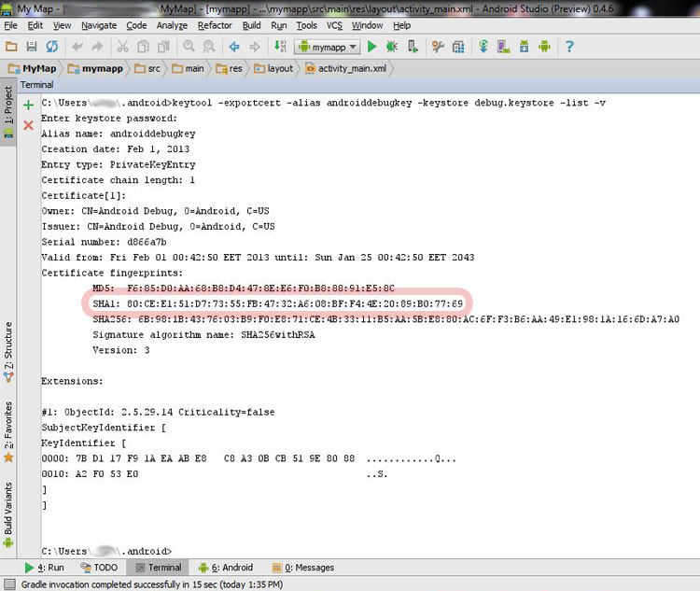
Task: Select mymapp breadcrumb in navigation bar
Action: click(x=95, y=68)
